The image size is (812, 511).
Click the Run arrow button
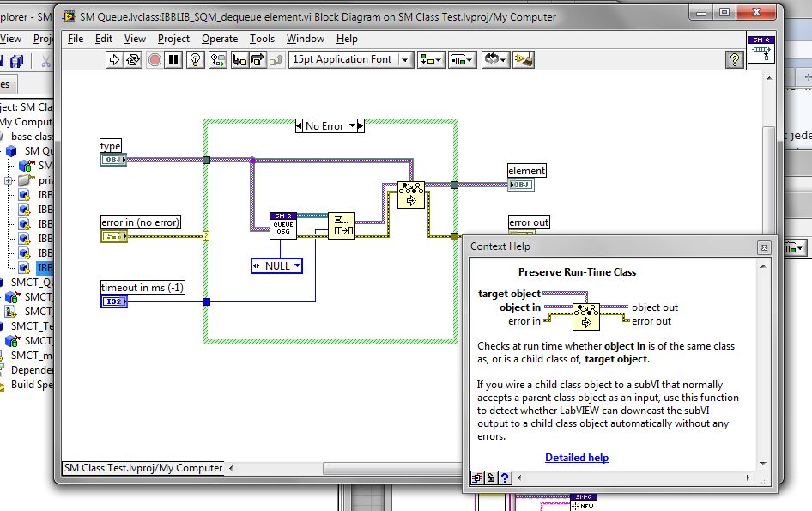(x=114, y=59)
